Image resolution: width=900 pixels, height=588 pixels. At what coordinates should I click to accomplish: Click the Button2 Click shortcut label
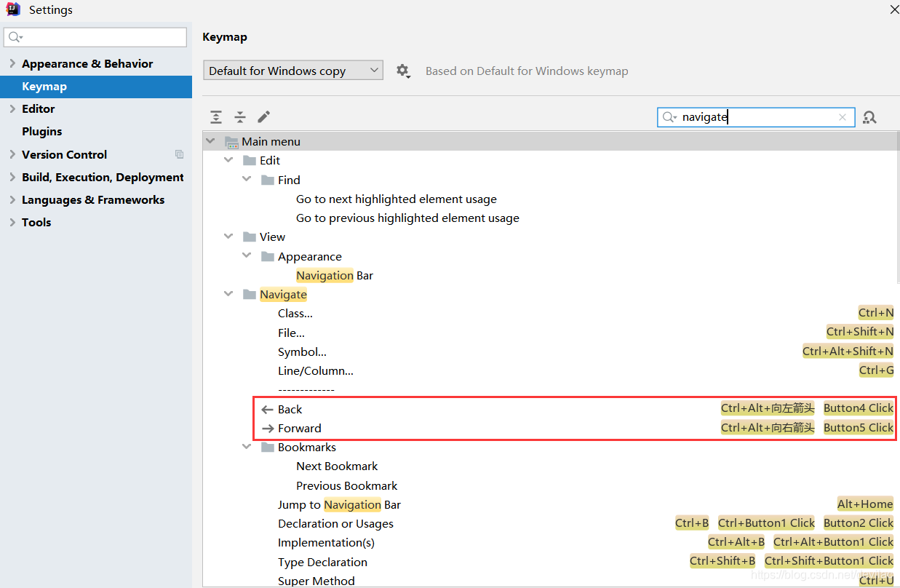859,523
